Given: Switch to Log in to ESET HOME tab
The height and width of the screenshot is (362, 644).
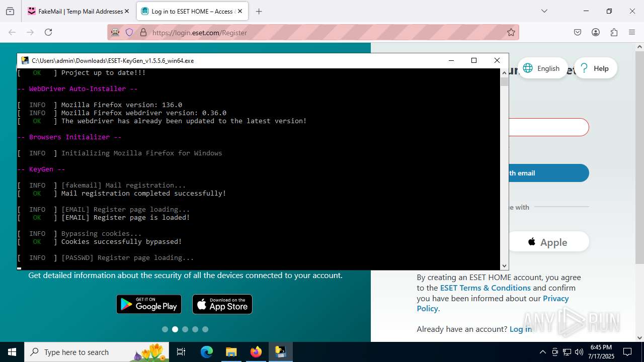Looking at the screenshot, I should (x=192, y=11).
